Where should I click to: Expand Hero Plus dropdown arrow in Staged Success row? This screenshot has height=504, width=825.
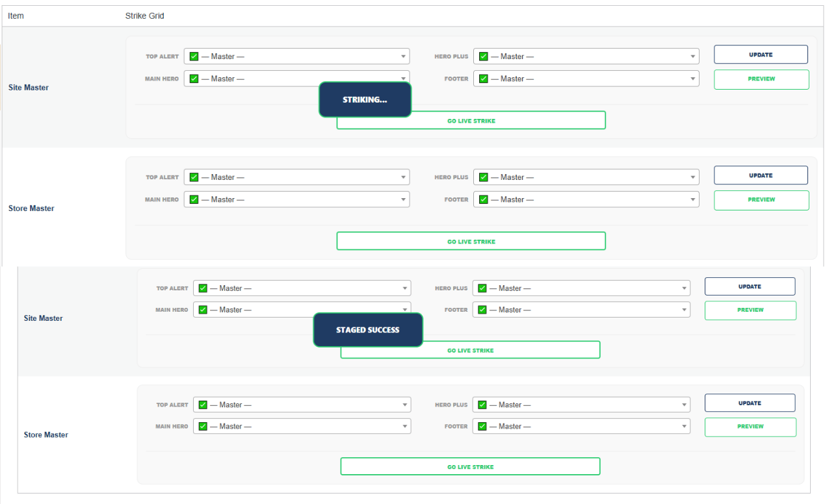[x=684, y=288]
